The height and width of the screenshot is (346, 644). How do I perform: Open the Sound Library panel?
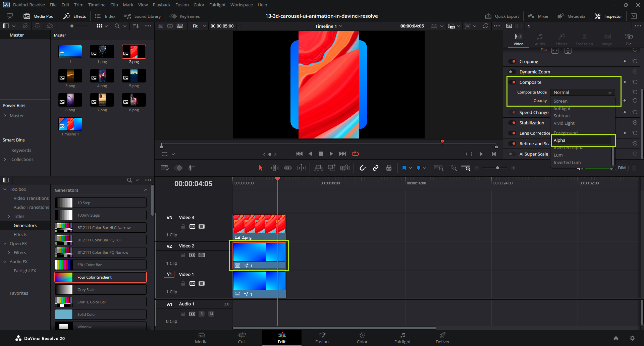click(x=143, y=16)
